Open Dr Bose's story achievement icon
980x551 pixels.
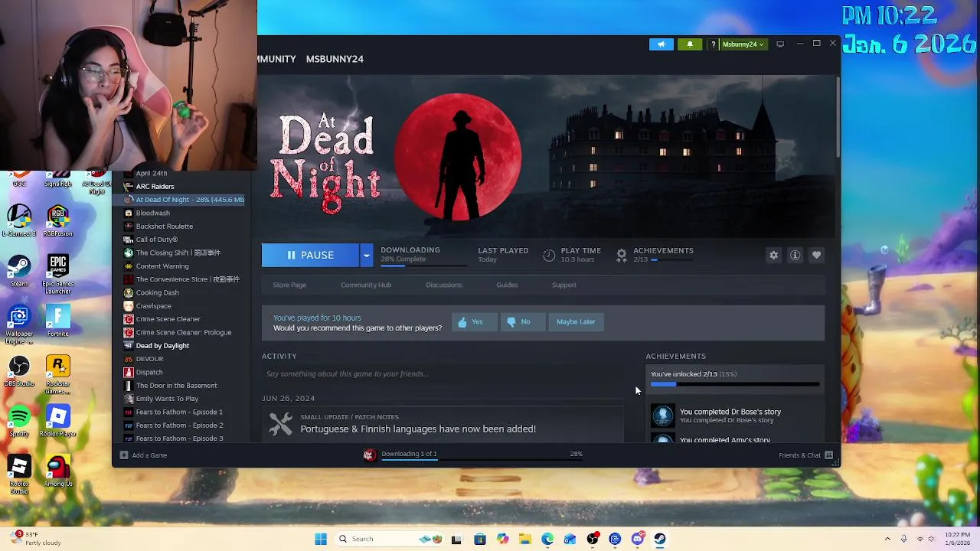(x=663, y=416)
